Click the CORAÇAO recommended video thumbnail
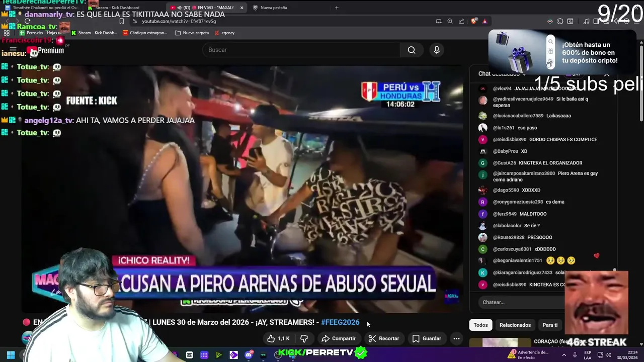Viewport: 644px width, 362px height. coord(500,342)
